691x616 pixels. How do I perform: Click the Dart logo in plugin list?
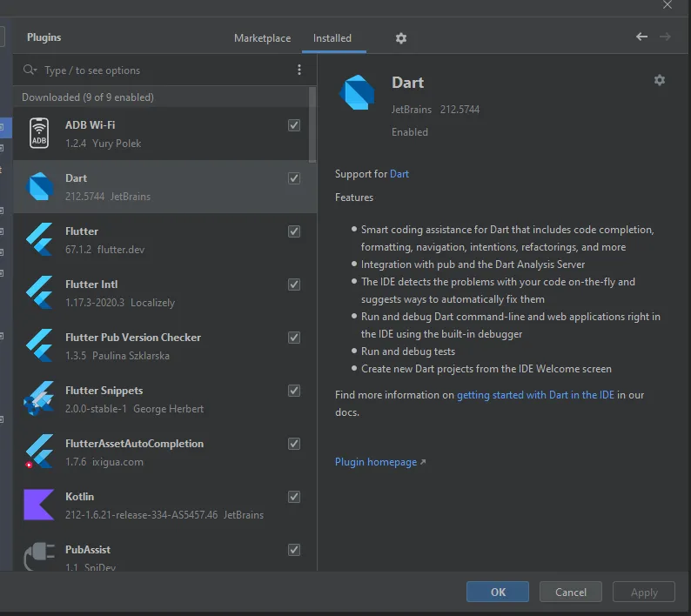(40, 186)
